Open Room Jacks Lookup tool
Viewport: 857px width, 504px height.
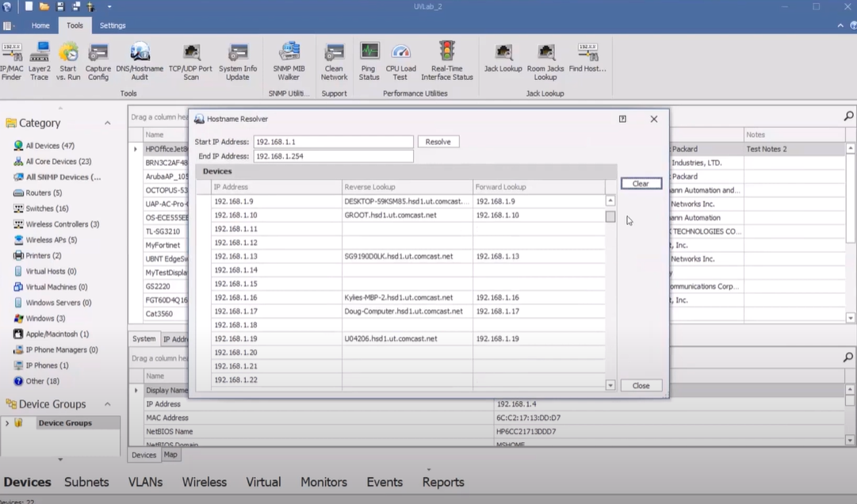pos(545,62)
